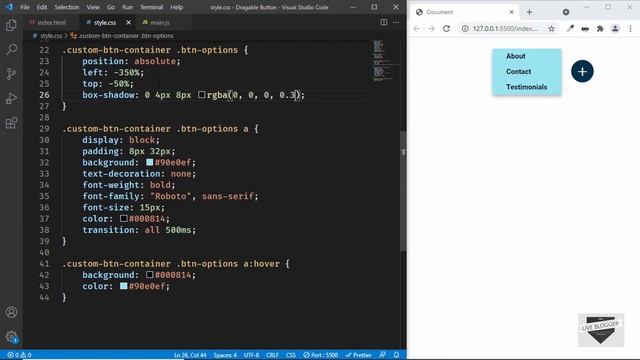Click the #90e0ef color swatch on line 43
The image size is (640, 360).
[124, 286]
